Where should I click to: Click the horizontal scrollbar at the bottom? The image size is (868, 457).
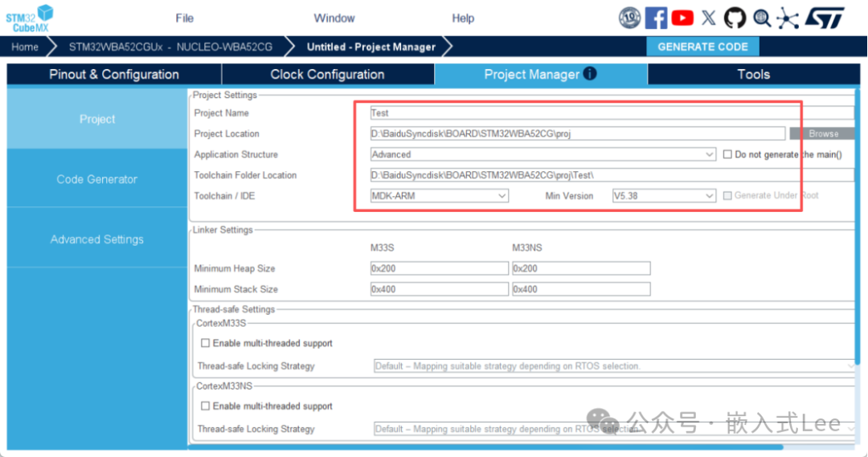pyautogui.click(x=485, y=447)
